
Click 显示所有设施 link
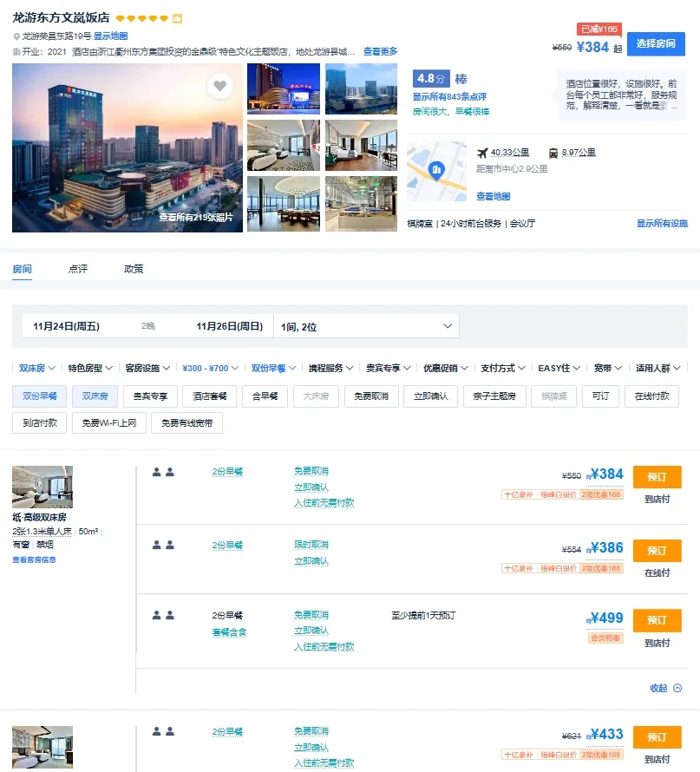[662, 223]
